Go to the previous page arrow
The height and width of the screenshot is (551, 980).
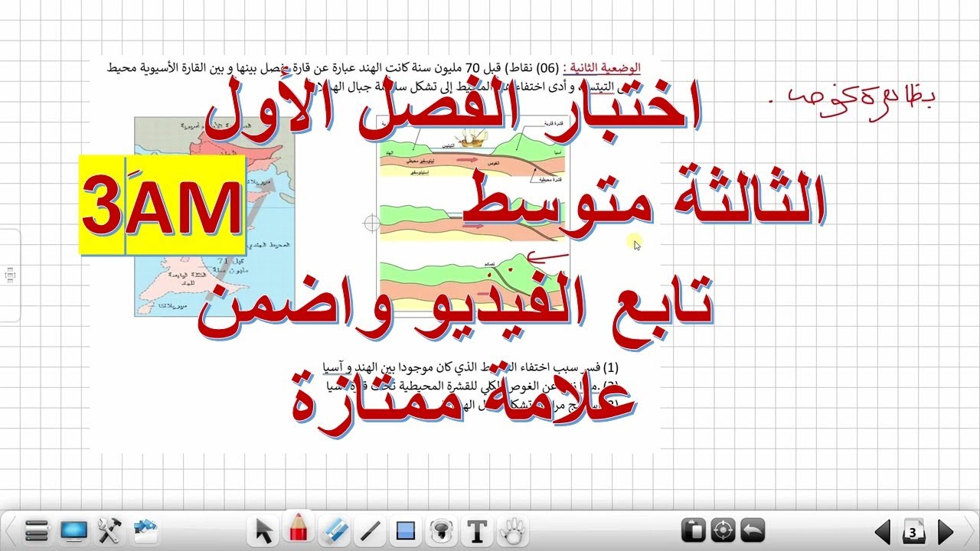pyautogui.click(x=883, y=530)
